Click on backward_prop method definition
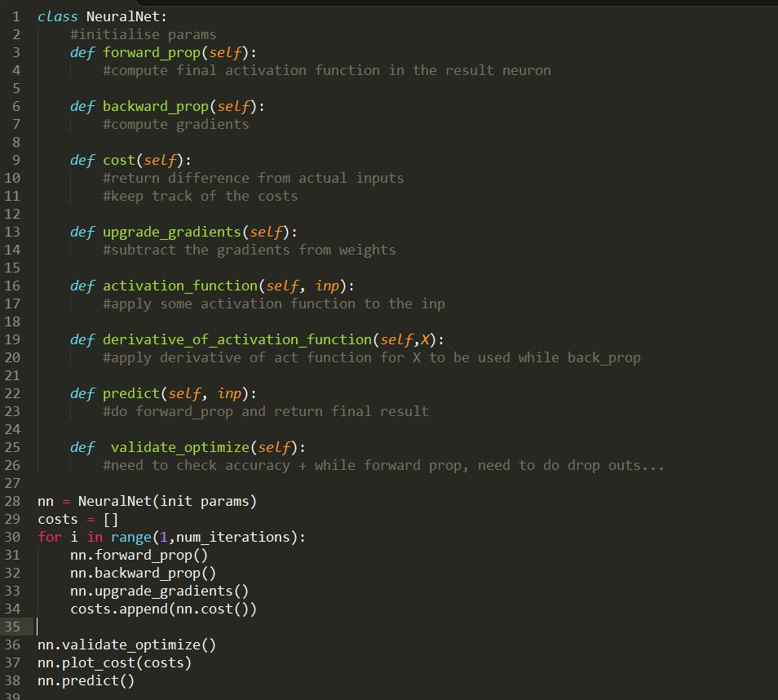 pyautogui.click(x=155, y=106)
